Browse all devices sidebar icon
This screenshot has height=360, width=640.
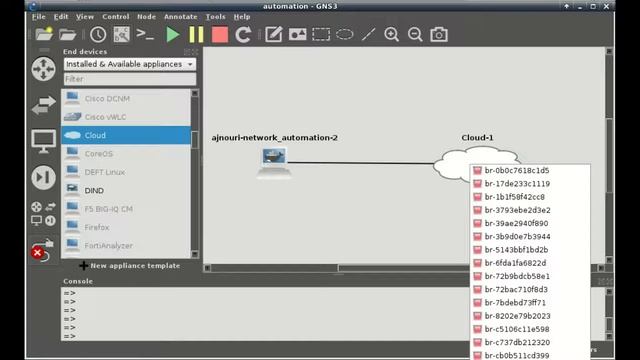coord(43,213)
